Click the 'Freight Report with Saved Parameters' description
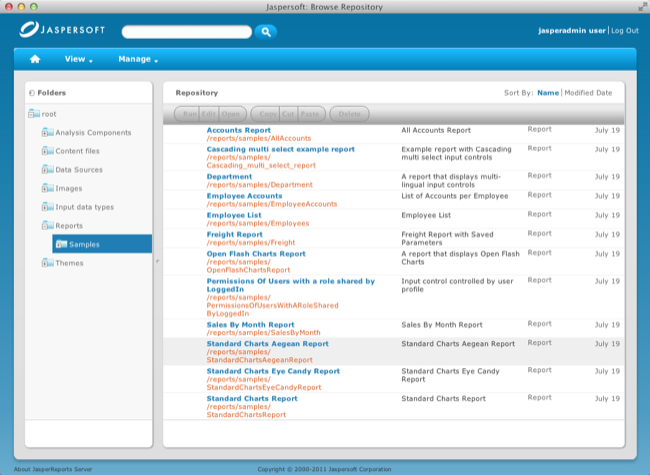The image size is (650, 475). [447, 239]
